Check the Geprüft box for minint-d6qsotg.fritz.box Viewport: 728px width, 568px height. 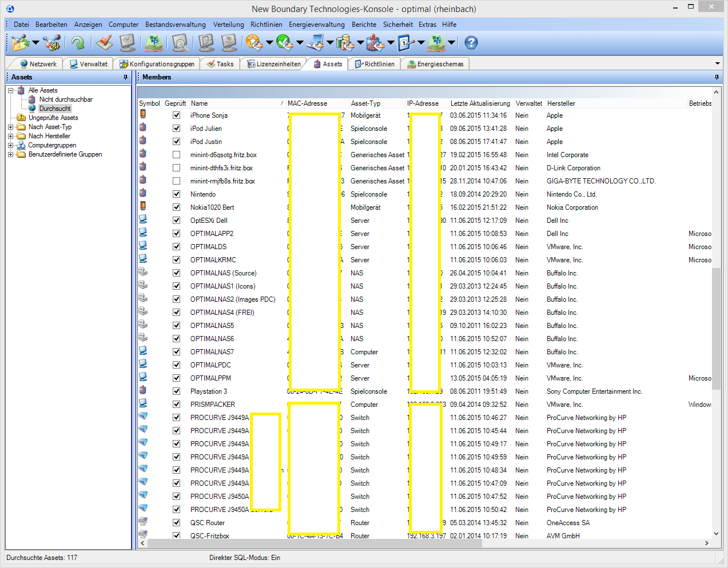[x=176, y=155]
